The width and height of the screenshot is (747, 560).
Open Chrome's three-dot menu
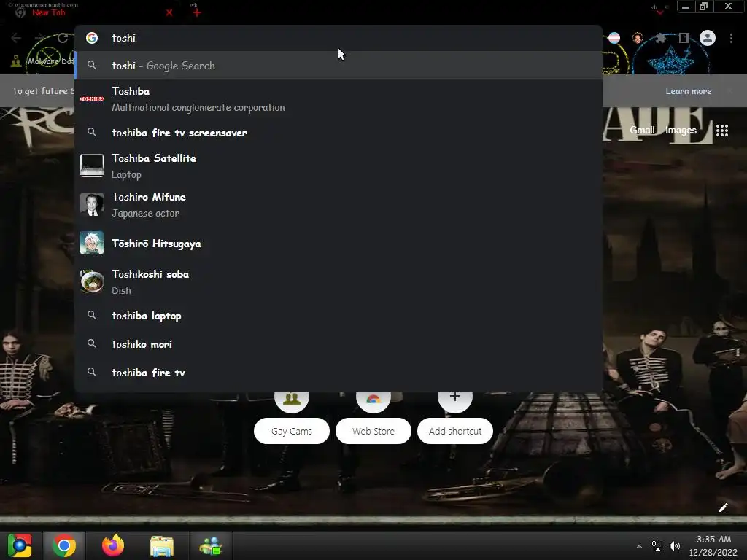click(x=731, y=38)
